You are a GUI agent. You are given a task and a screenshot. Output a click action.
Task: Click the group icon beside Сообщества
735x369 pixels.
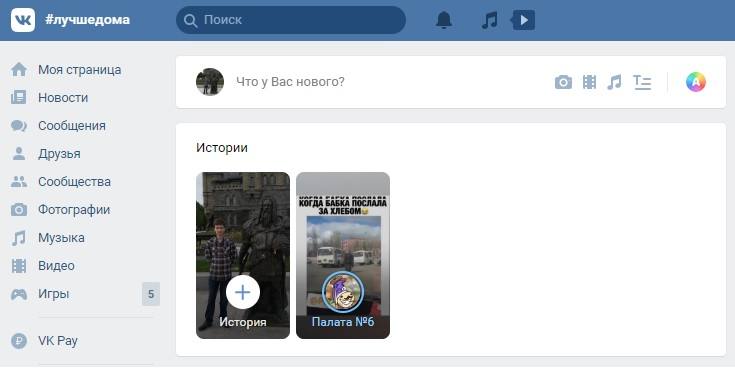pos(19,181)
